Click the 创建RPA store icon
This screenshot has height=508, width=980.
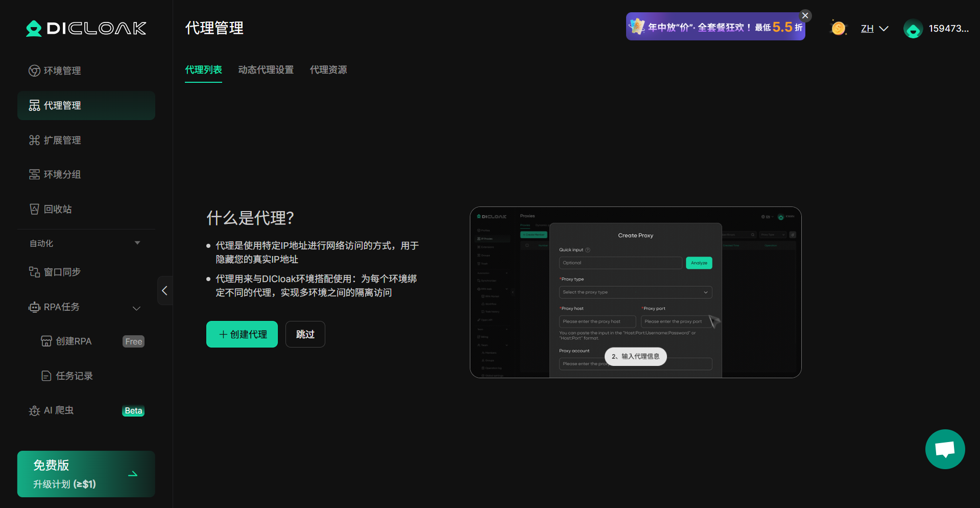46,341
